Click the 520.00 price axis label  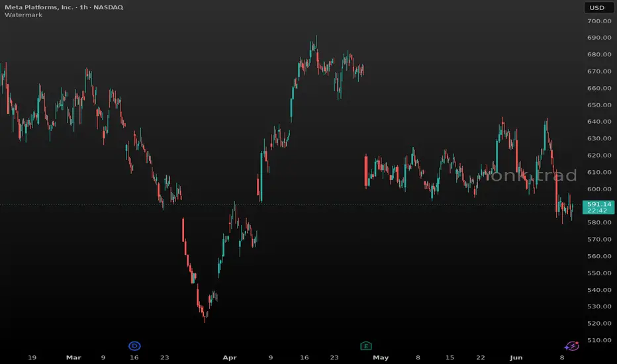click(599, 324)
